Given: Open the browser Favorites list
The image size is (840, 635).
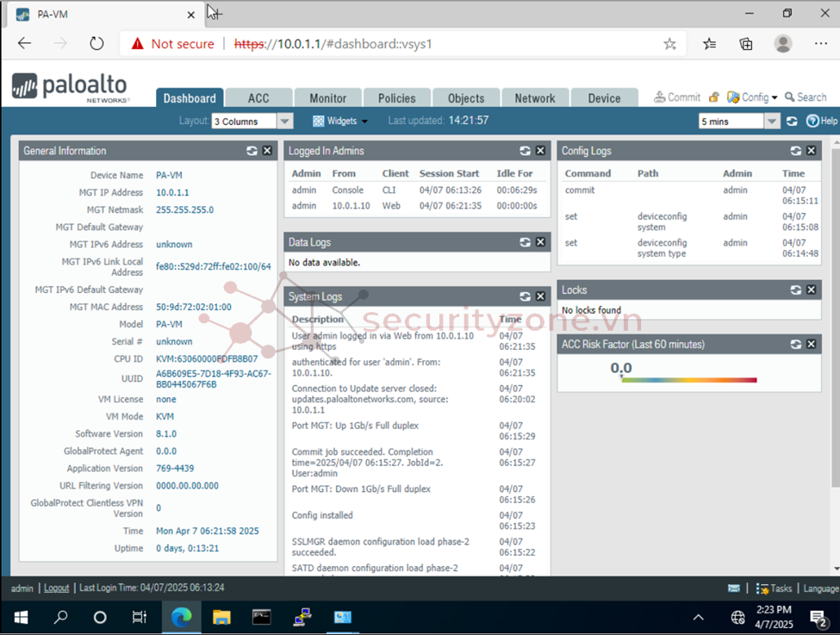Looking at the screenshot, I should coord(709,44).
